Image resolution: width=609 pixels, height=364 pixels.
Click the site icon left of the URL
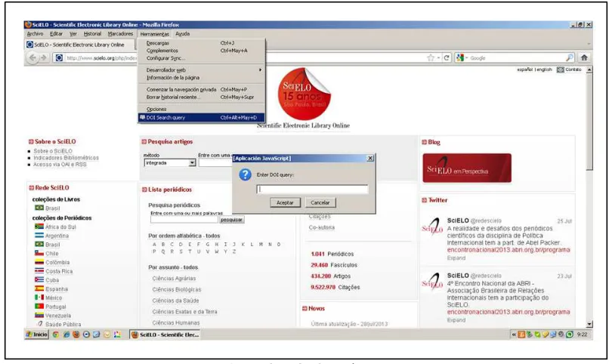(x=59, y=58)
